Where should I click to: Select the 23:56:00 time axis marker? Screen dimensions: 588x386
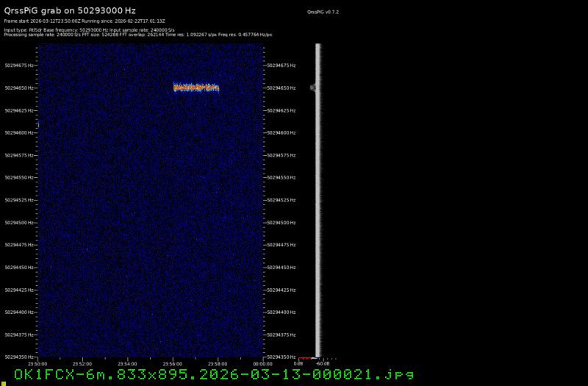(173, 363)
